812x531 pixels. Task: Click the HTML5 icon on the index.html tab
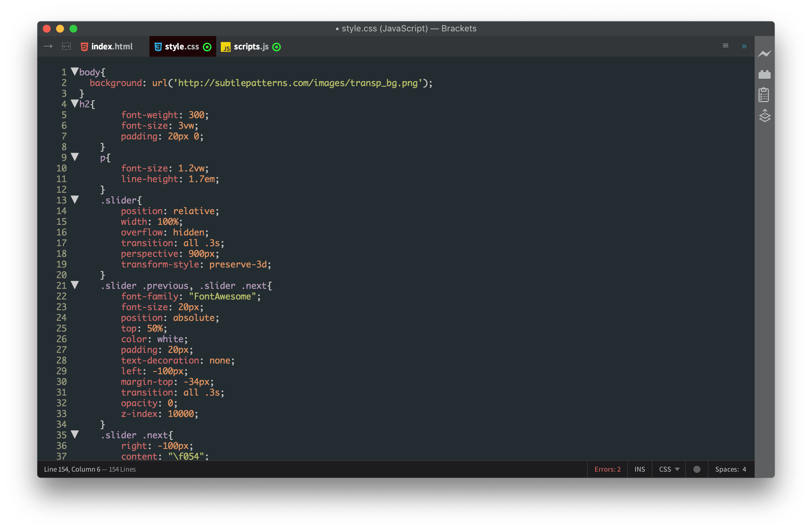coord(84,47)
